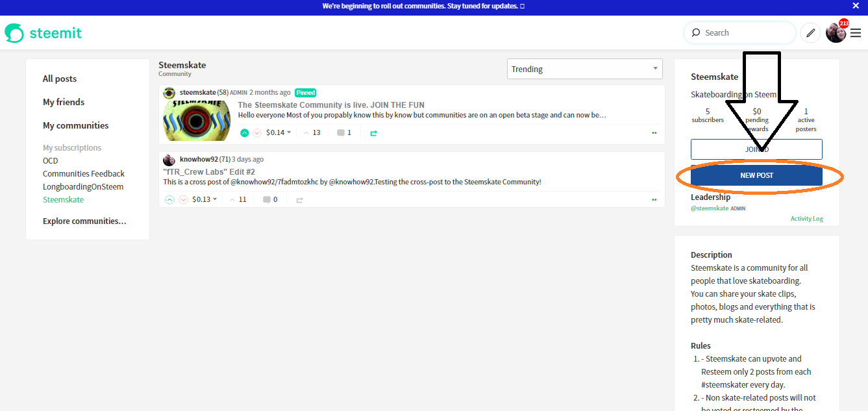Go to My friends feed
868x411 pixels.
click(x=64, y=102)
